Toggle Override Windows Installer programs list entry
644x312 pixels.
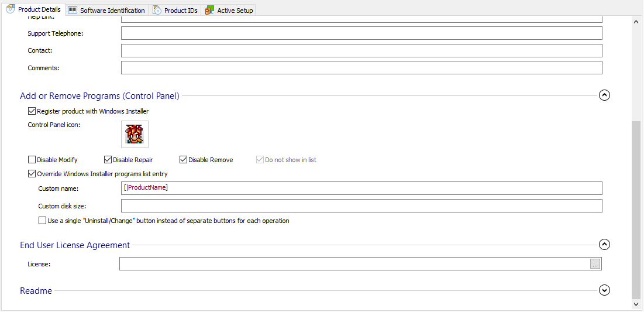pos(32,174)
